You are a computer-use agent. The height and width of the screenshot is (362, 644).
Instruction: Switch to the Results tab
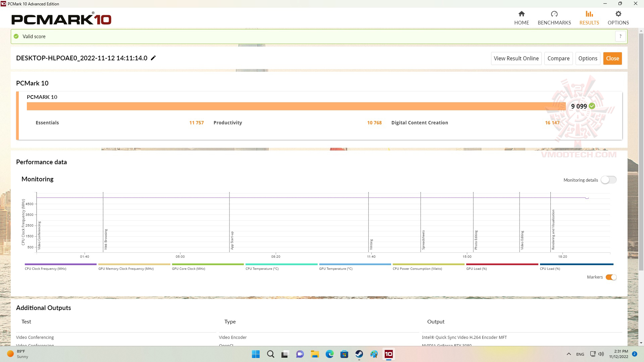589,18
